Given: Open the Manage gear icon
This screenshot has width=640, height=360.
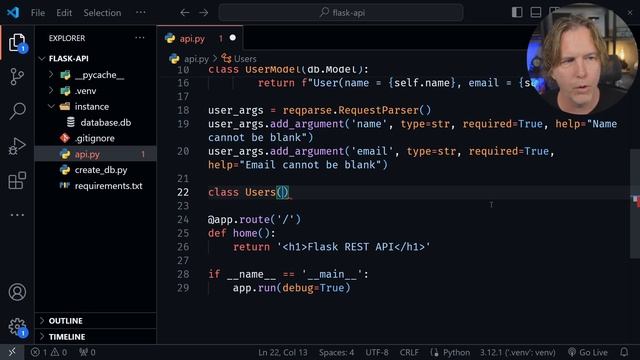Looking at the screenshot, I should point(17,327).
